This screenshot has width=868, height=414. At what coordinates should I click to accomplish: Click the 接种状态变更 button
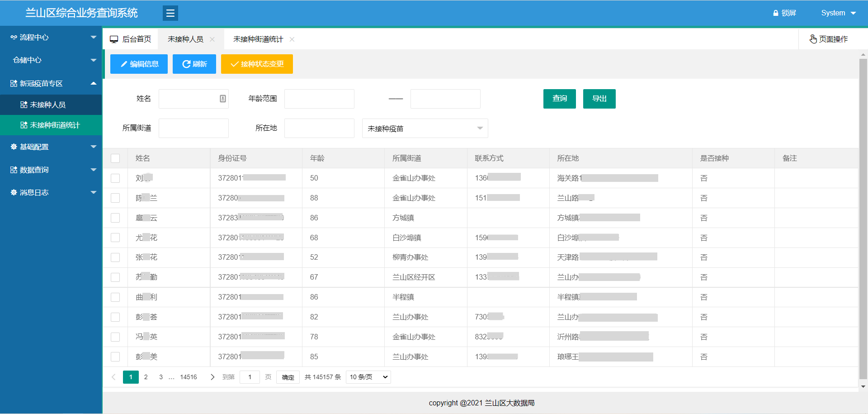coord(257,64)
